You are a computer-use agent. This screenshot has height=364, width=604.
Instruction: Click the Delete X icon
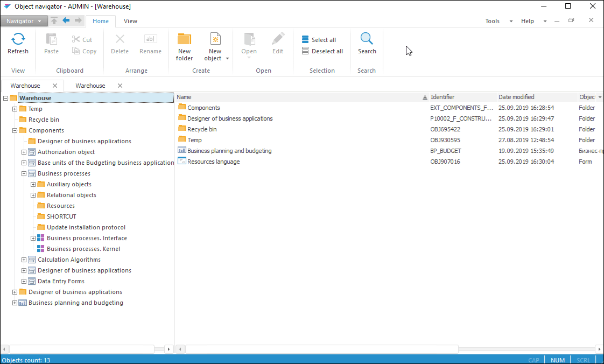120,39
